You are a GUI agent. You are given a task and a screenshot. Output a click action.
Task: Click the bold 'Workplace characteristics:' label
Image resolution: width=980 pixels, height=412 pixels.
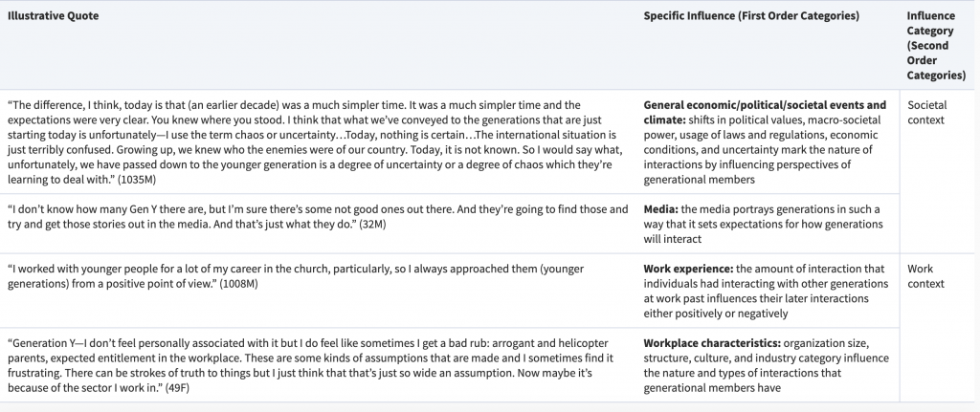(x=712, y=343)
